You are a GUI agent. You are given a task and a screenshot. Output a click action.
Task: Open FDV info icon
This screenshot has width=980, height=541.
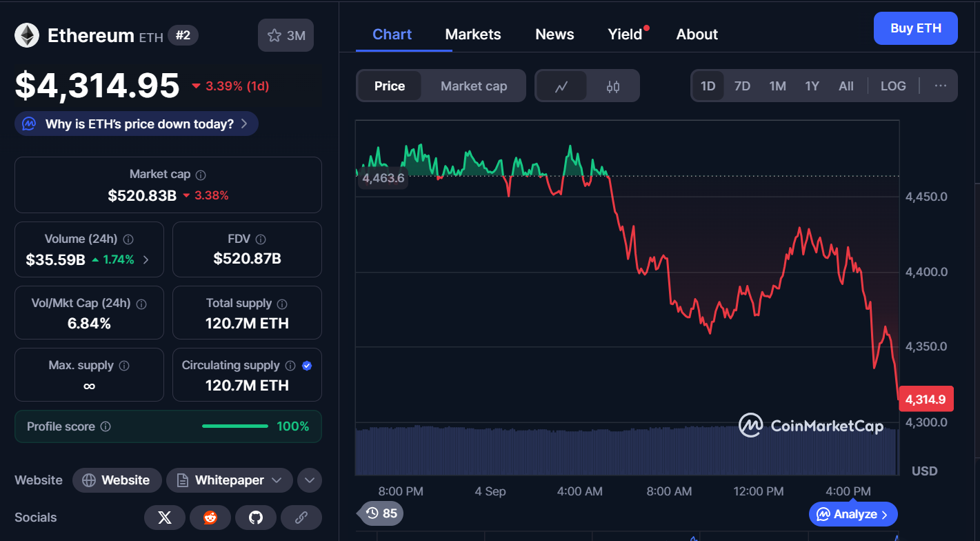pos(261,239)
